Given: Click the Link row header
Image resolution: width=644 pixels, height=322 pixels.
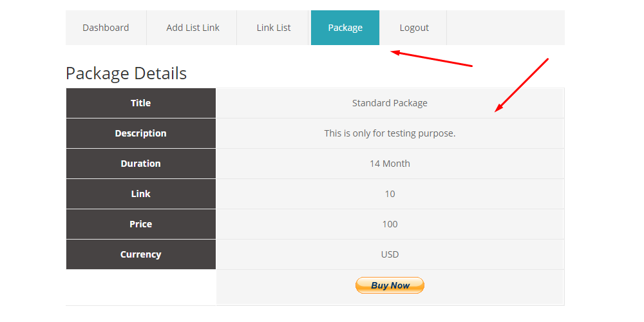Looking at the screenshot, I should (141, 194).
